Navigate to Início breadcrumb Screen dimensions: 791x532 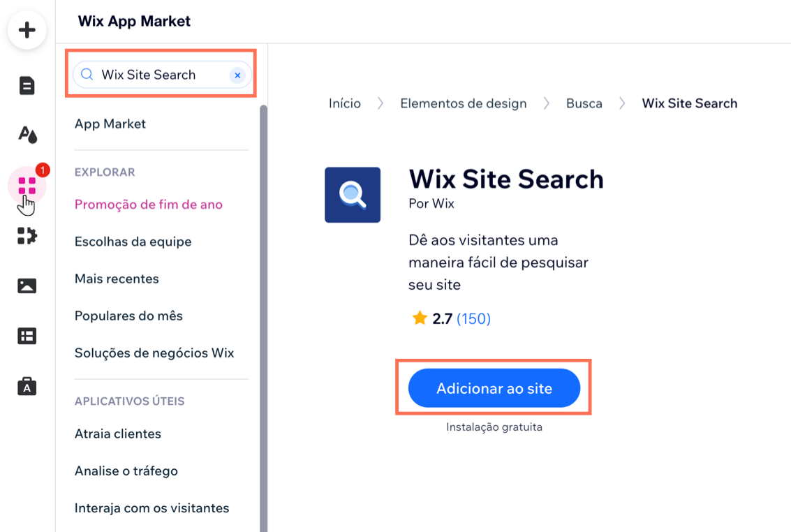[344, 103]
